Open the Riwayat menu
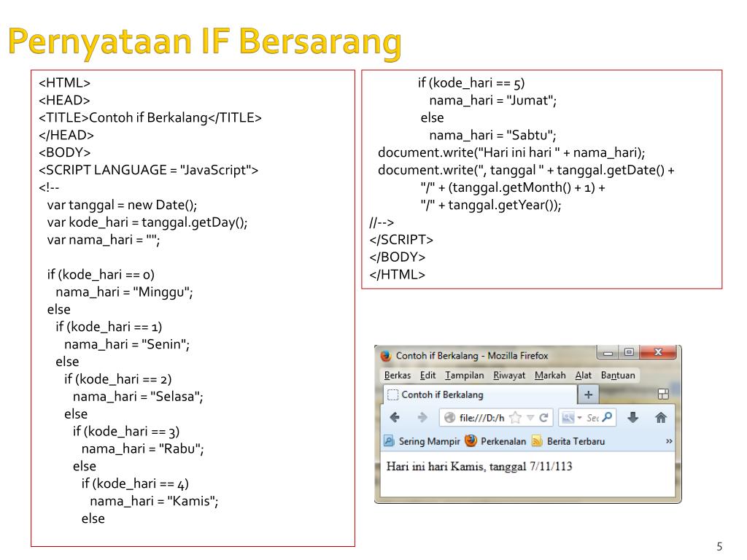Screen dimensions: 747x560 [508, 376]
